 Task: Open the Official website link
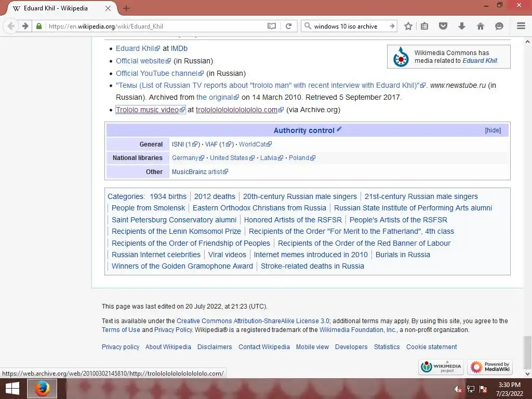coord(143,61)
